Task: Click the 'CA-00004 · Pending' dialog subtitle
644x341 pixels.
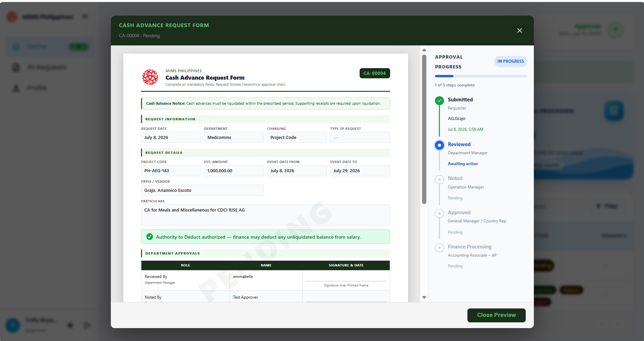Action: tap(139, 36)
